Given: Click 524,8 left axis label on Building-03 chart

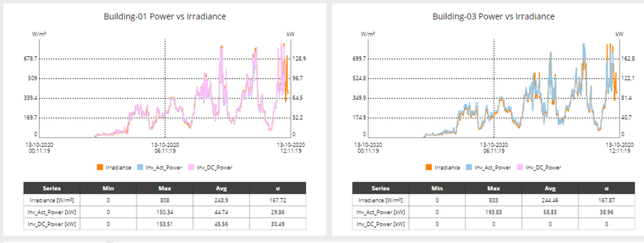Looking at the screenshot, I should [359, 78].
